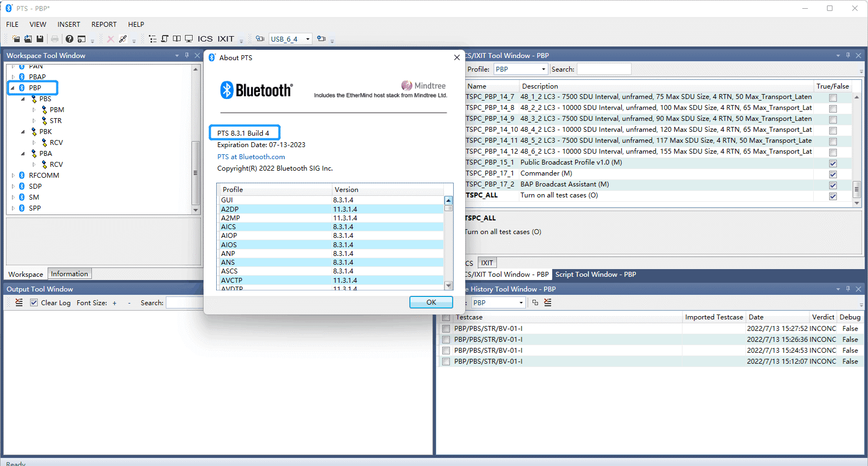Click the chain-link connect icon

coord(123,39)
